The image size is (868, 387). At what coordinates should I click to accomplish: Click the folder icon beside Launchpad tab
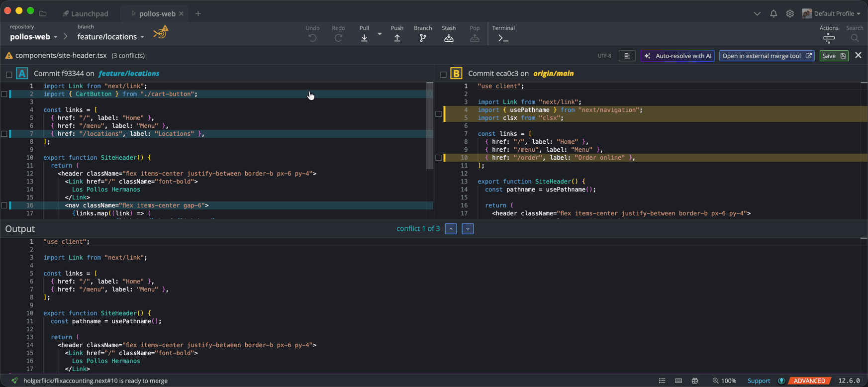pos(43,14)
